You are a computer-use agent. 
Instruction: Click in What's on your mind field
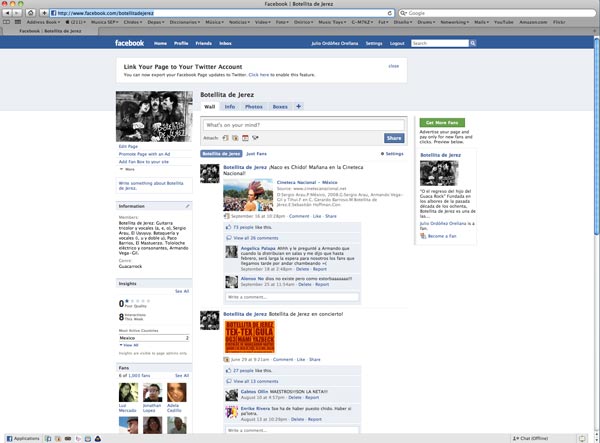[303, 125]
